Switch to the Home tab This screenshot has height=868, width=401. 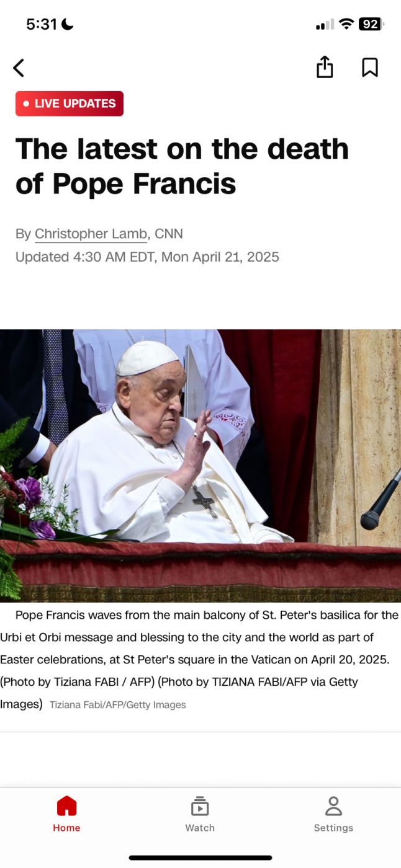[66, 814]
